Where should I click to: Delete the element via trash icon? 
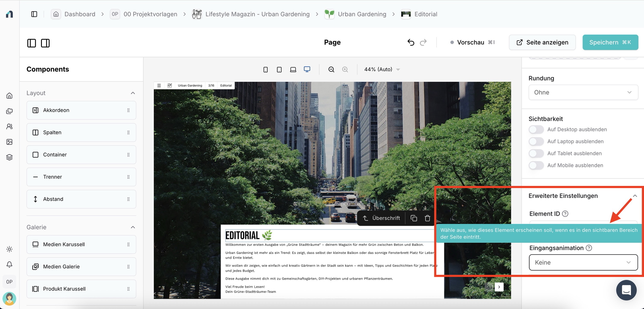[x=427, y=218]
